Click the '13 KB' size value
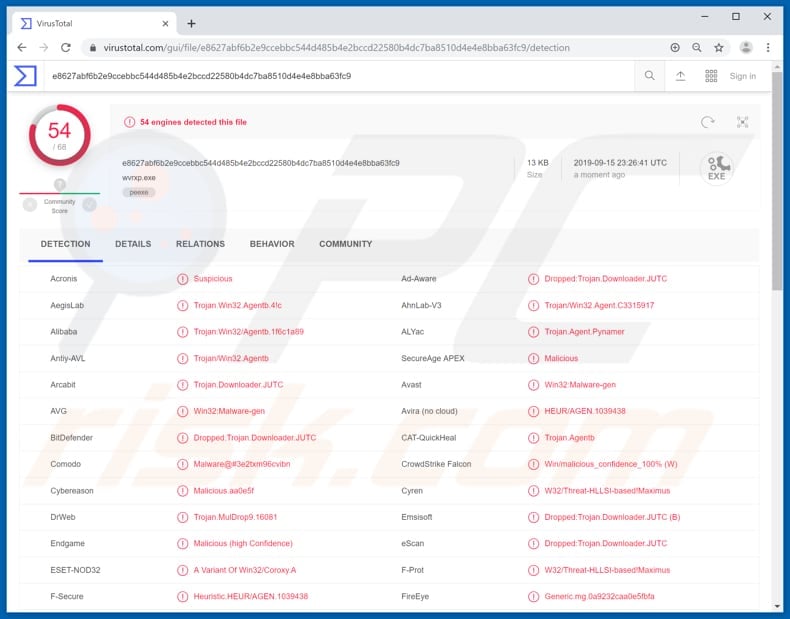Viewport: 790px width, 619px height. 538,163
